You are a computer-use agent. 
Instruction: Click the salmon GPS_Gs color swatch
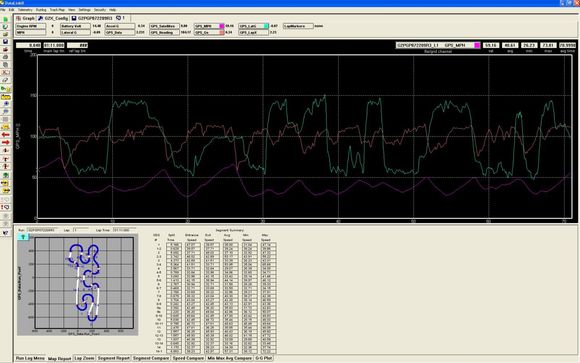[x=222, y=33]
